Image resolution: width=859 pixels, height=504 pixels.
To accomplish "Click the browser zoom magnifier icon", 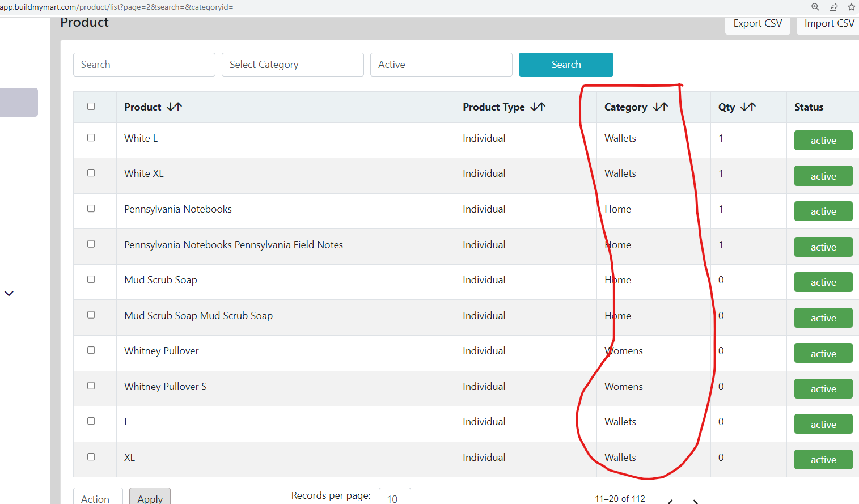I will coord(815,7).
